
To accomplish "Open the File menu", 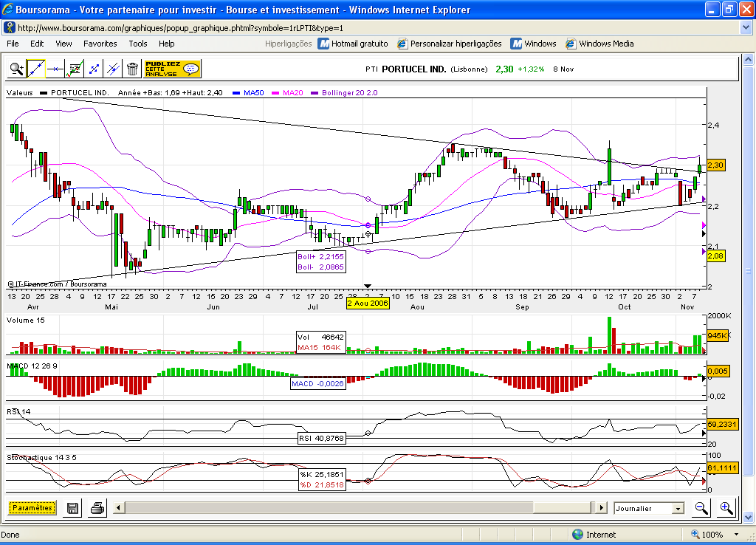I will coord(13,44).
